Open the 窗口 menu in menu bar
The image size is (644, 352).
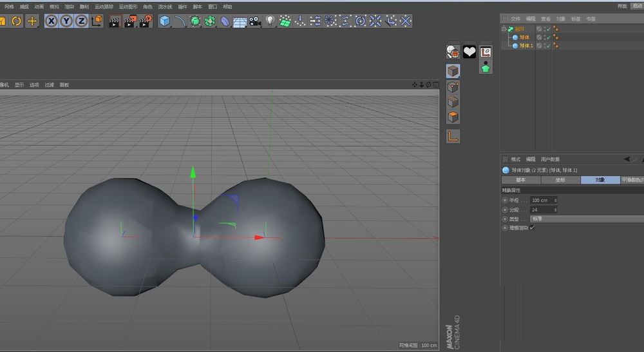coord(212,6)
